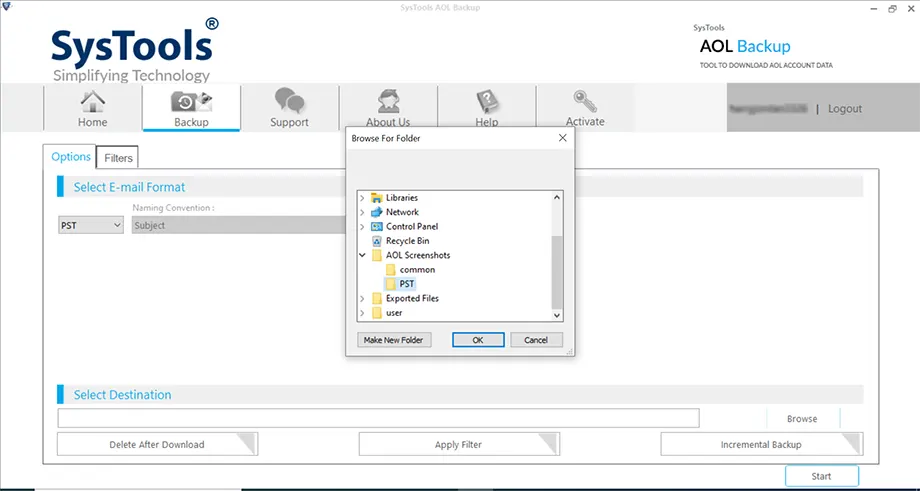Click the common folder icon
The width and height of the screenshot is (920, 491).
(x=391, y=270)
